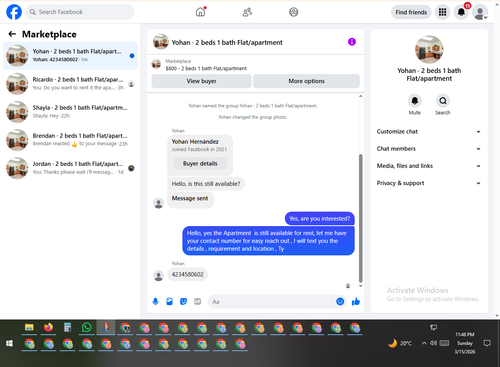Click the More options button
This screenshot has width=500, height=367.
pos(306,81)
